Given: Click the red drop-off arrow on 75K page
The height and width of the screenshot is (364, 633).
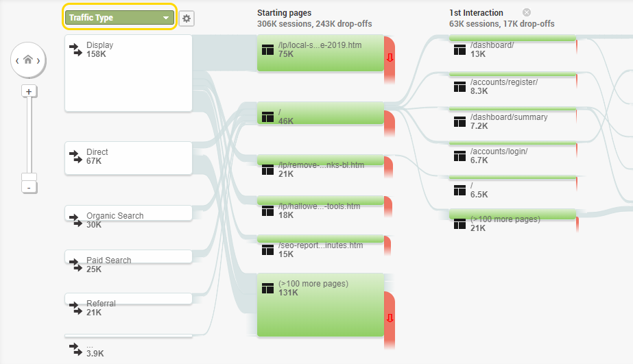Looking at the screenshot, I should pos(390,58).
